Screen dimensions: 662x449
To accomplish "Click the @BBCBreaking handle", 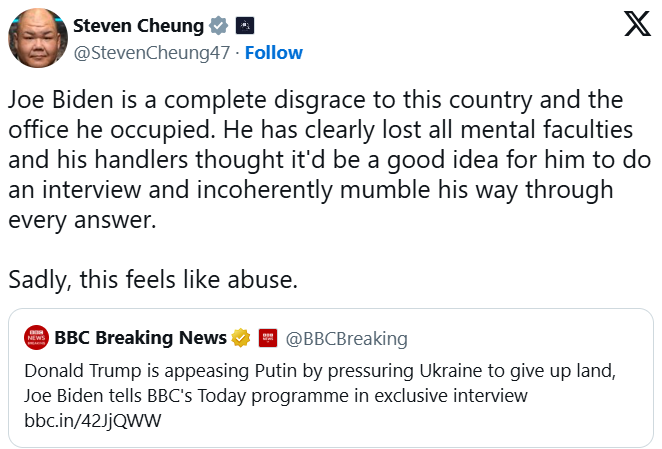I will click(x=346, y=338).
